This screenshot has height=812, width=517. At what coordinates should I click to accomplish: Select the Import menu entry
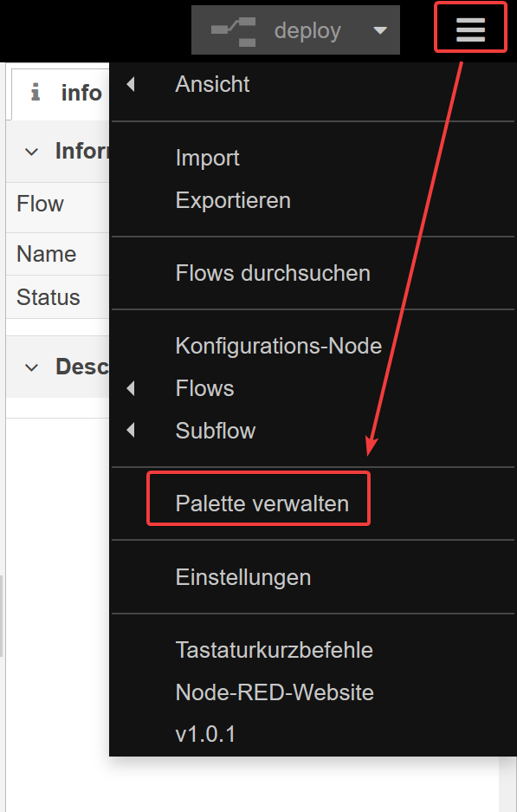207,158
